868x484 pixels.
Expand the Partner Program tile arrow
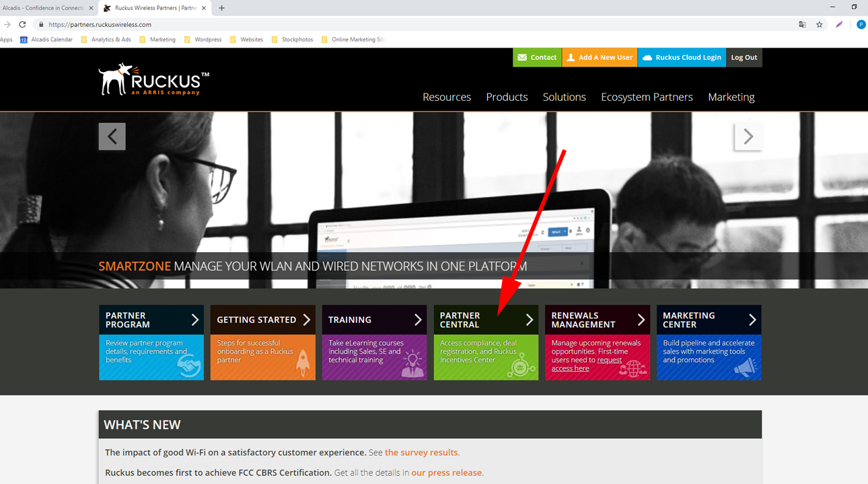pos(194,319)
